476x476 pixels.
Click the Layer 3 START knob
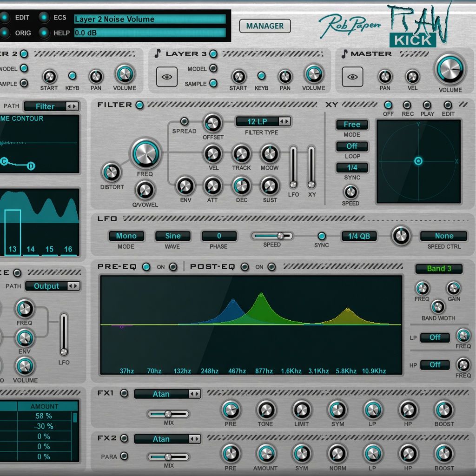click(x=238, y=77)
